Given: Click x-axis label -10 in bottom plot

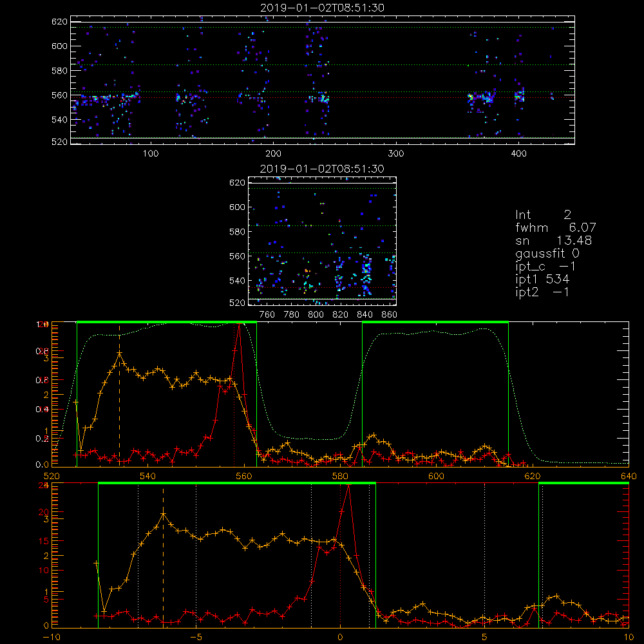Looking at the screenshot, I should click(52, 637).
